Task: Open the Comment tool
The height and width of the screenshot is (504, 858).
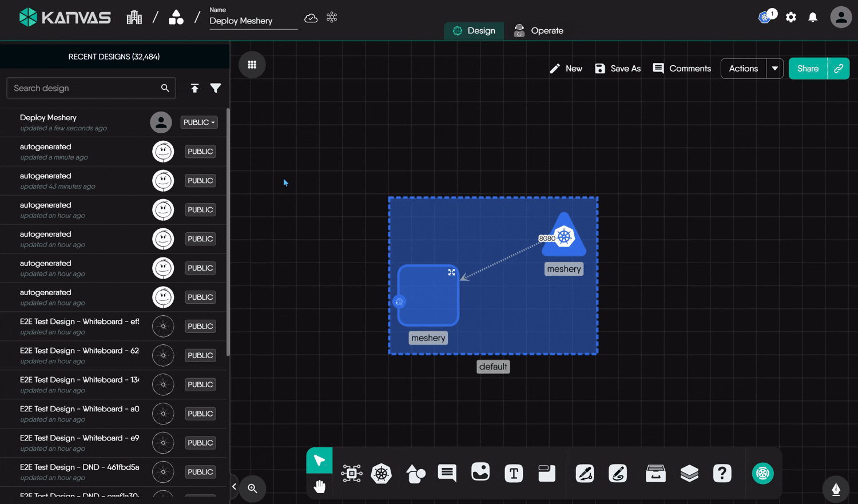Action: [x=447, y=473]
